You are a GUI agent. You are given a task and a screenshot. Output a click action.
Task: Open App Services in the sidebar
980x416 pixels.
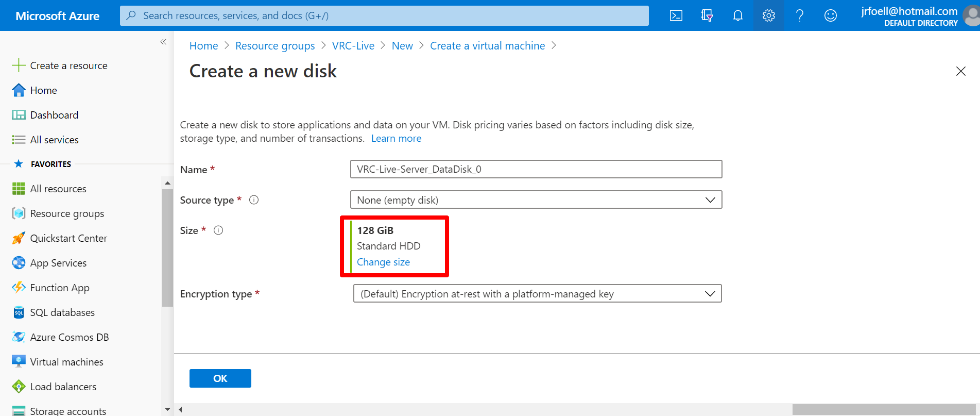tap(58, 263)
